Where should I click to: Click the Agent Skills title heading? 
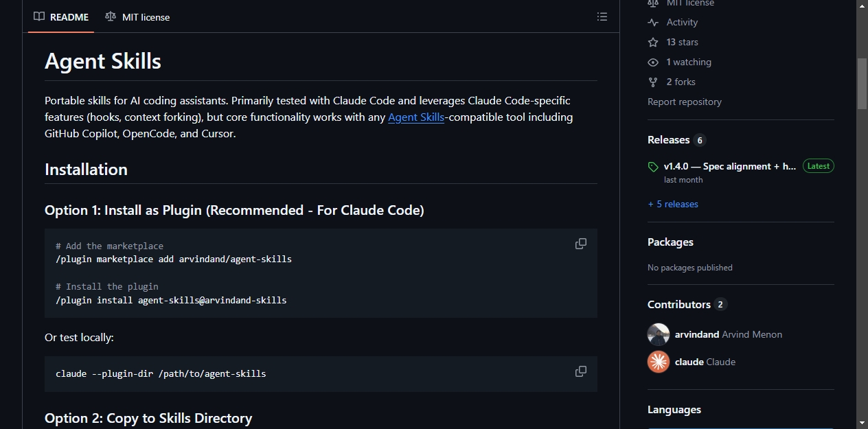(x=103, y=61)
